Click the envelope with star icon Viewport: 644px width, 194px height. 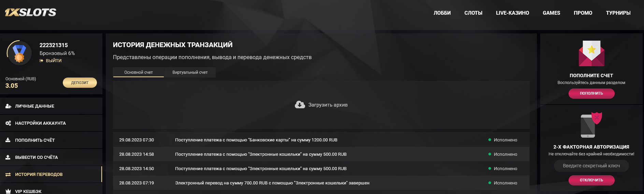(591, 54)
